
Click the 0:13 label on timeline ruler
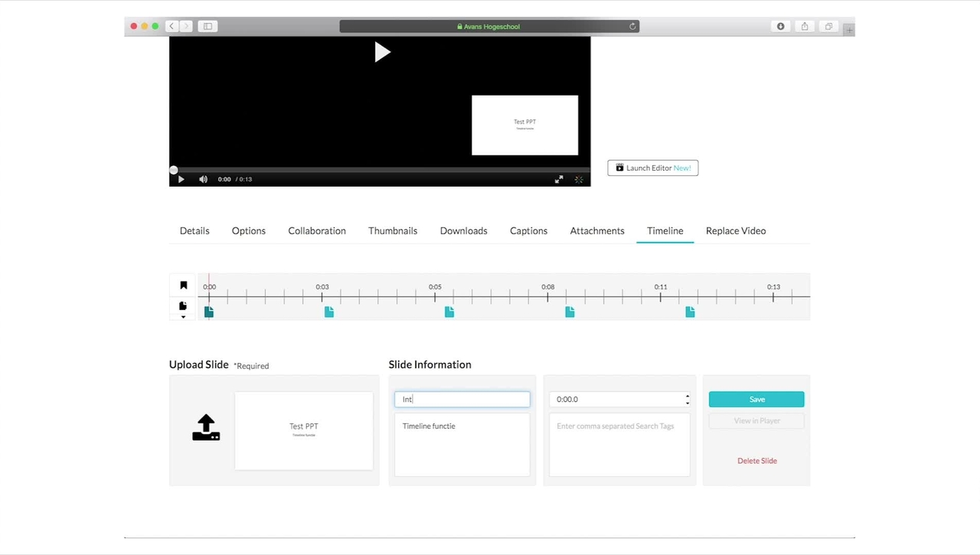[x=773, y=287]
